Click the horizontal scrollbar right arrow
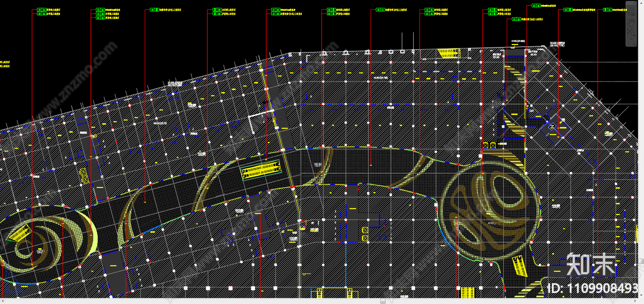 click(x=635, y=301)
